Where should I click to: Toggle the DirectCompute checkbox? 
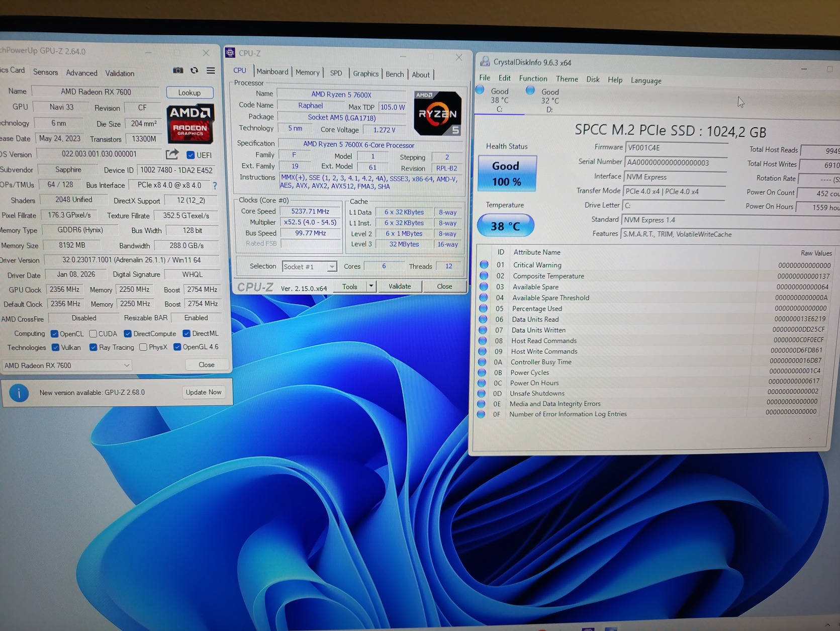(x=128, y=334)
